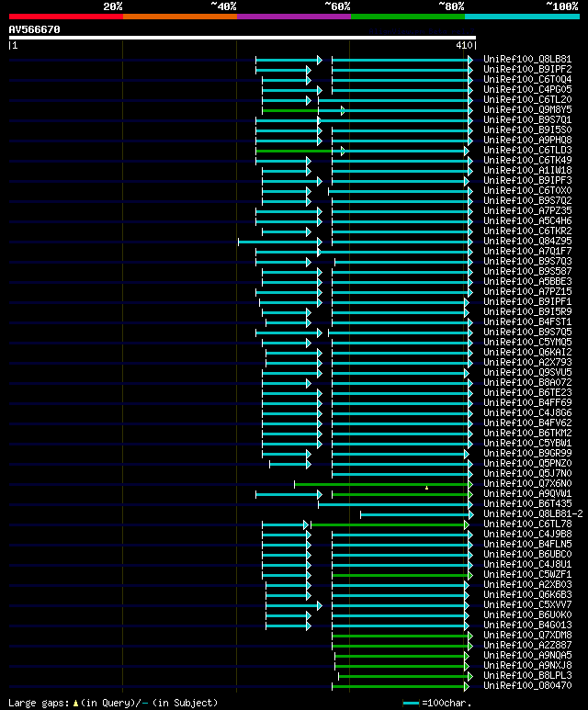Select label UniRef100_C6TL78
Screen dimensions: 588x710
(x=527, y=524)
